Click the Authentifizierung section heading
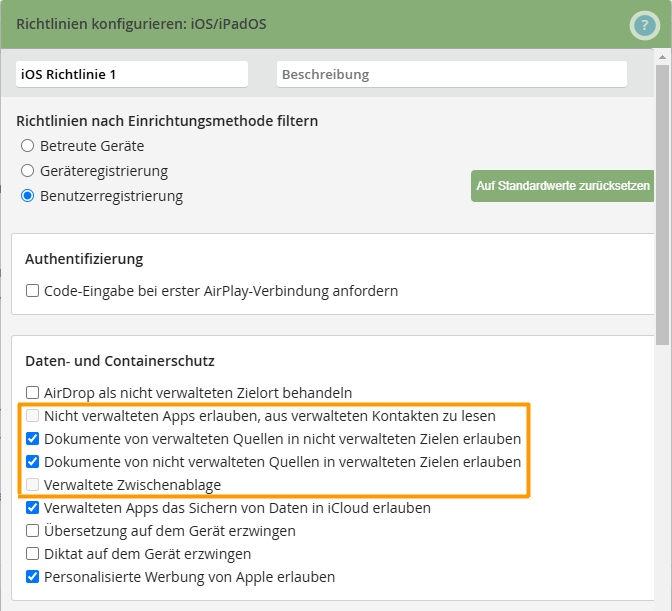The image size is (672, 611). coord(84,259)
